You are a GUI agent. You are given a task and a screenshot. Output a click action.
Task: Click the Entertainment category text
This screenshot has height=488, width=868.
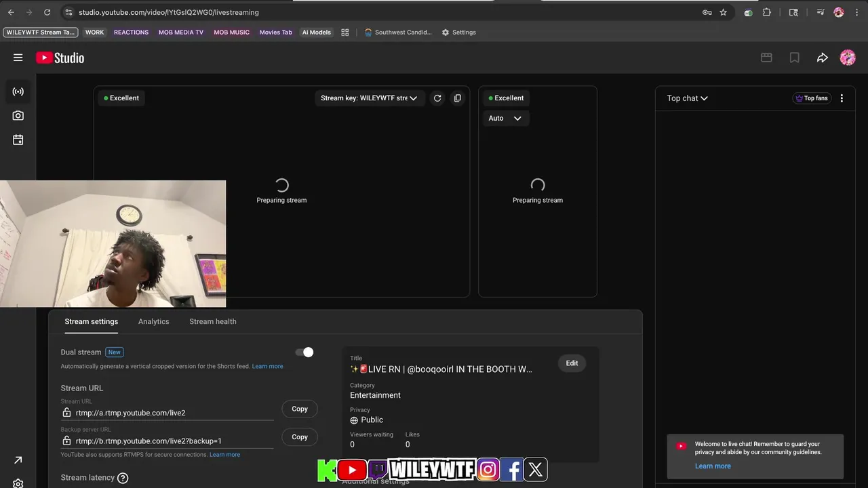click(375, 395)
